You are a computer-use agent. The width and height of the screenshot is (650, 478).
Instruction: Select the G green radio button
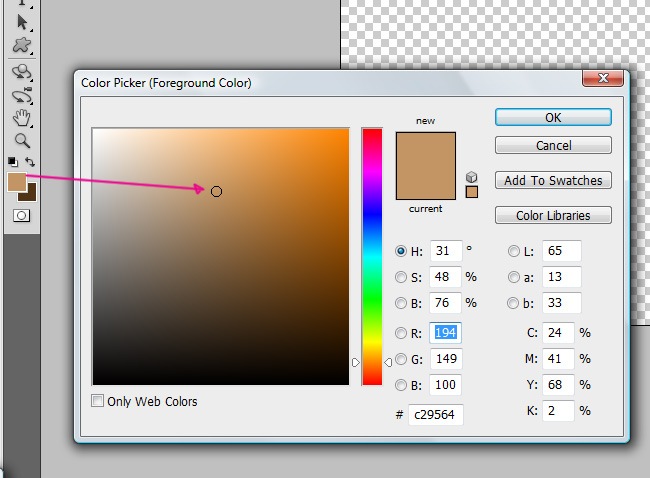point(400,359)
